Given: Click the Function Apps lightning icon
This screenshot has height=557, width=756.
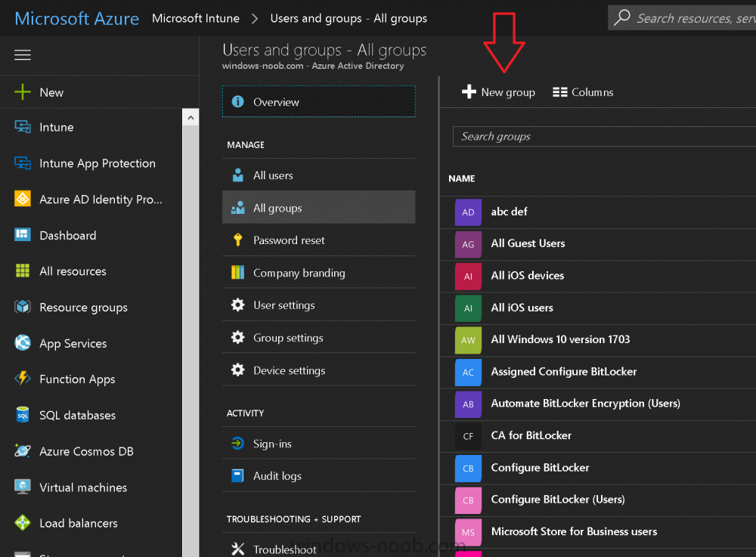Looking at the screenshot, I should (23, 379).
